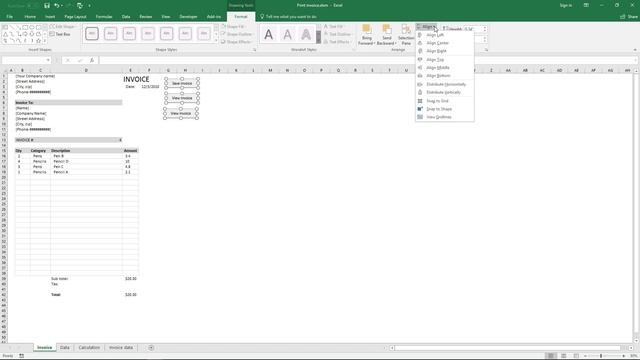
Task: Switch to the Calculation worksheet tab
Action: [x=89, y=348]
